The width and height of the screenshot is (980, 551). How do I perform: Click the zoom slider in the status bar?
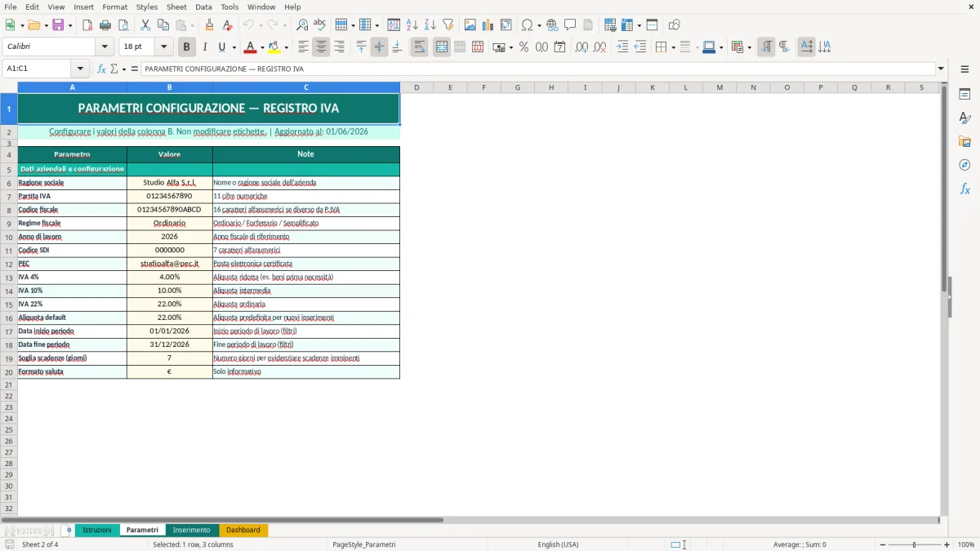914,544
